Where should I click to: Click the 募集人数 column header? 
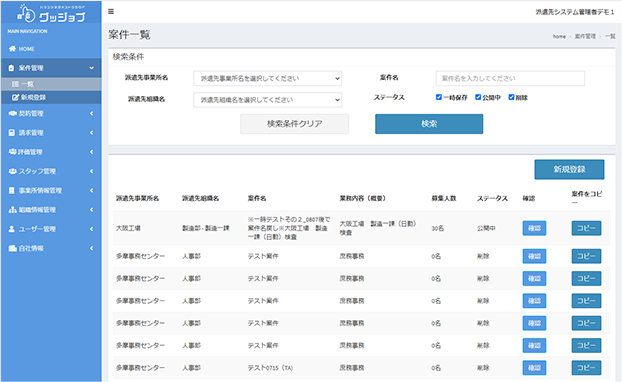pos(444,198)
